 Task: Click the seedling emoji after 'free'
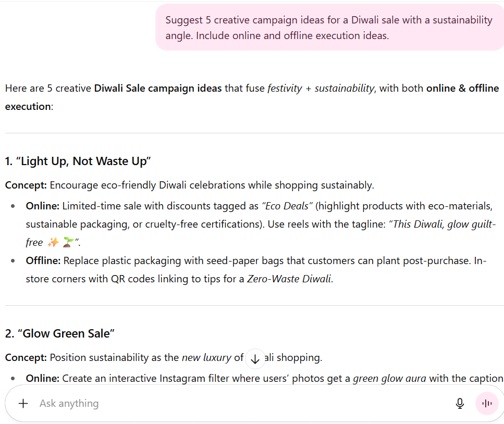68,242
